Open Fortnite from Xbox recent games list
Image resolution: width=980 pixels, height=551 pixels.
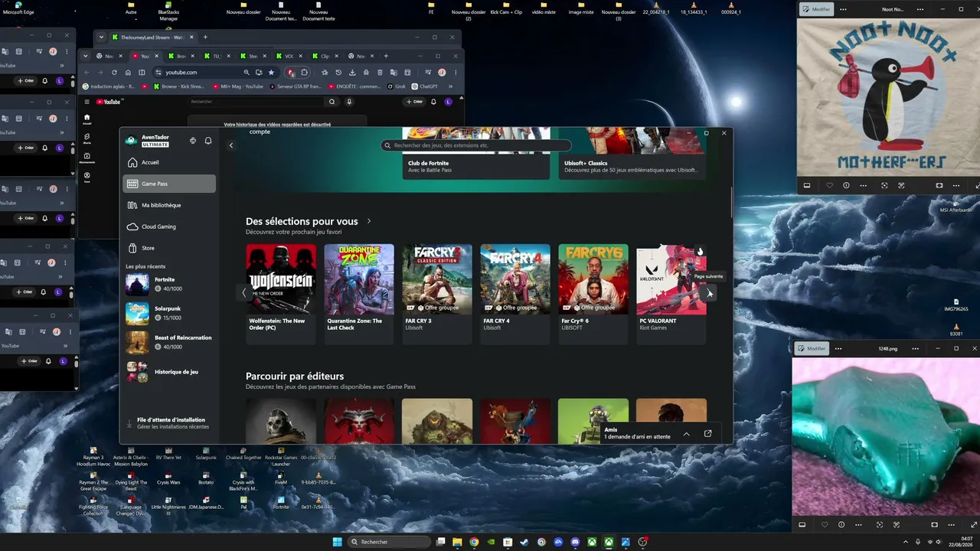168,284
